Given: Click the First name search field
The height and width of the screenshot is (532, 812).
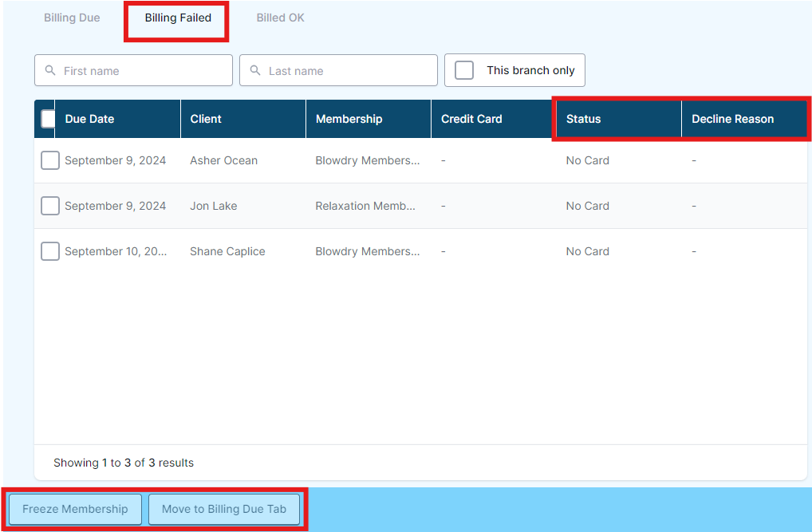Looking at the screenshot, I should pyautogui.click(x=134, y=70).
